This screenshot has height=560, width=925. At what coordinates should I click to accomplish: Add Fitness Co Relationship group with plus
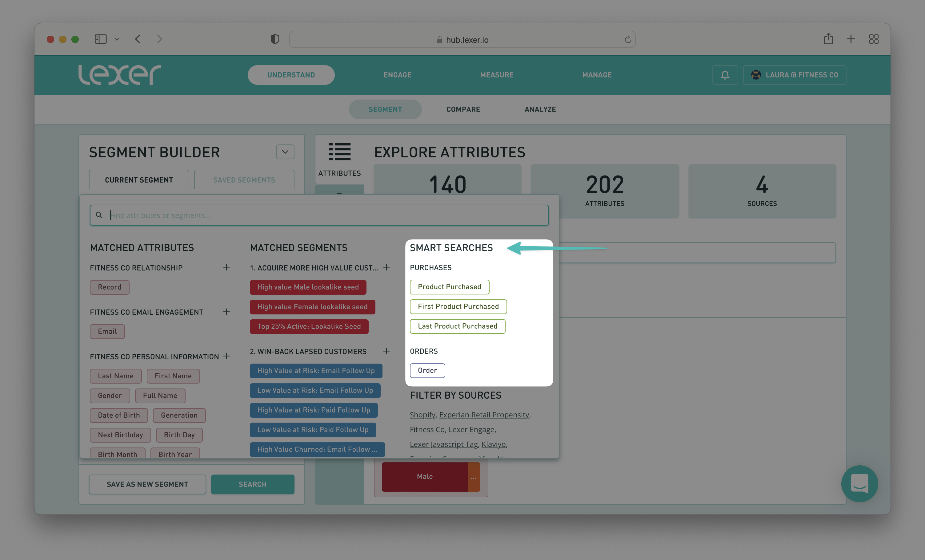click(x=226, y=267)
